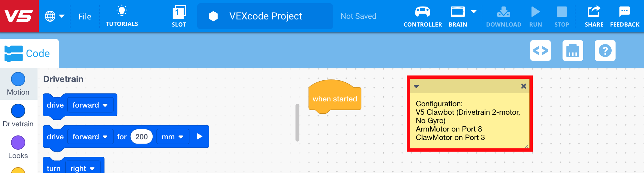Click the Share project icon
The image size is (644, 173).
(x=594, y=16)
